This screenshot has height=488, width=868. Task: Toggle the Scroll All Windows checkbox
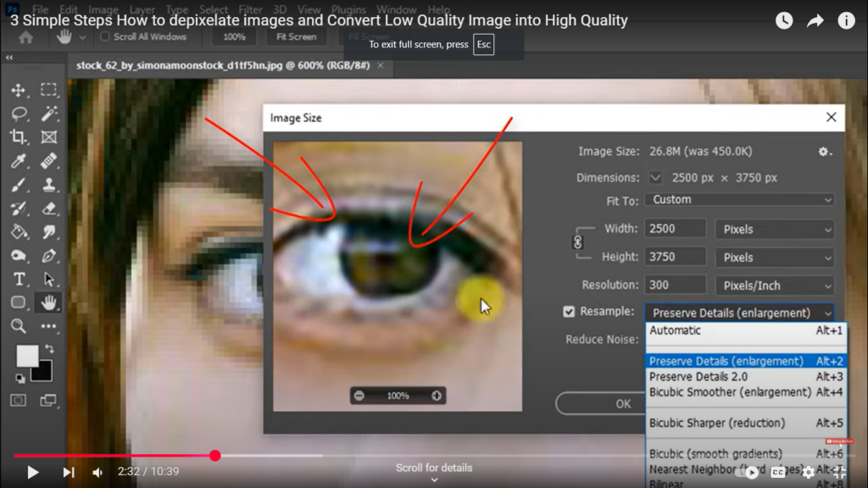pyautogui.click(x=105, y=37)
